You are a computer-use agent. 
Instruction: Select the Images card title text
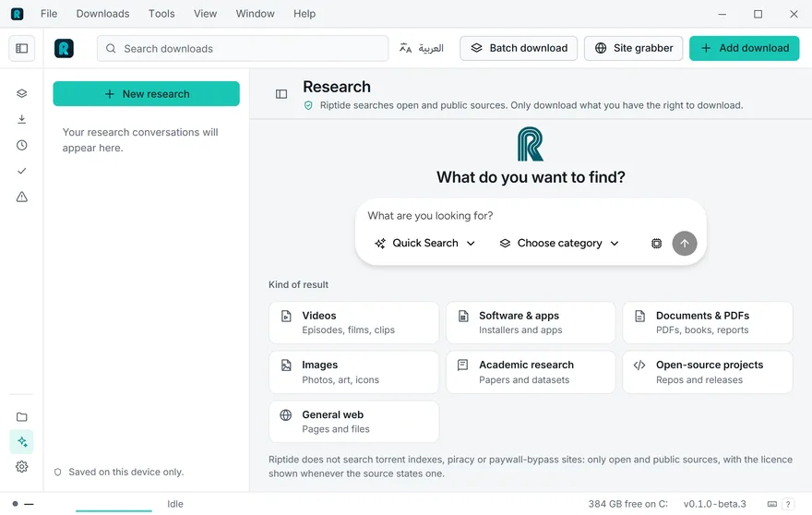click(x=319, y=365)
